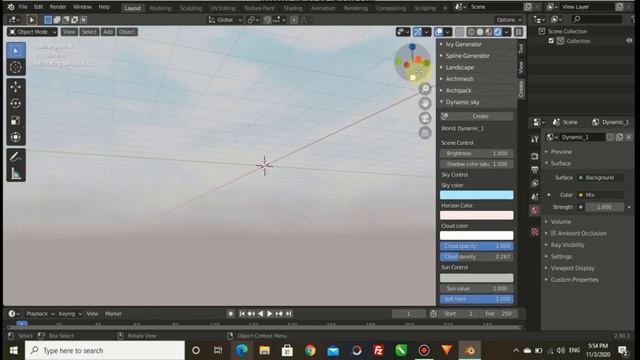Open the Output properties tab icon
The height and width of the screenshot is (360, 640).
pos(535,169)
